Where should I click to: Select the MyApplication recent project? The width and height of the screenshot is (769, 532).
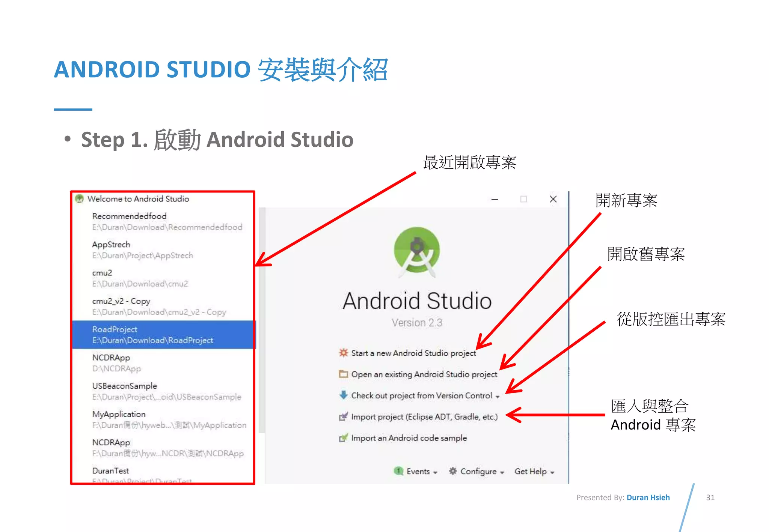click(x=163, y=419)
